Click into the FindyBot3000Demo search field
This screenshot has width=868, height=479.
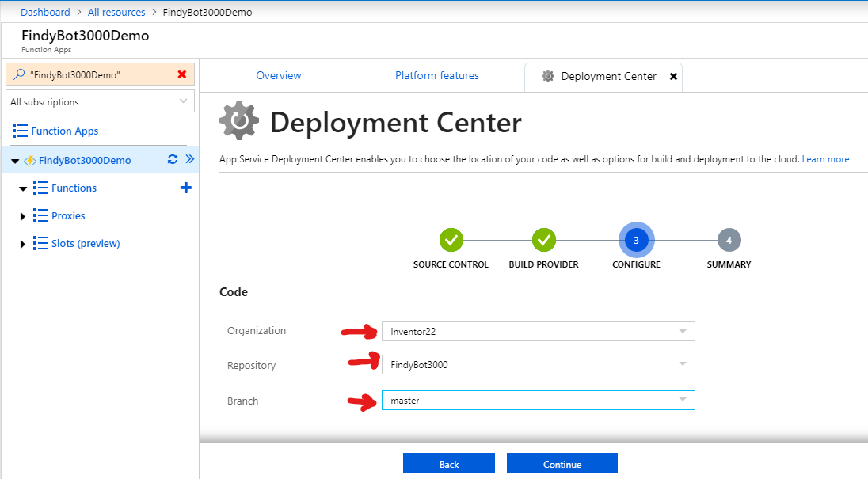coord(101,74)
